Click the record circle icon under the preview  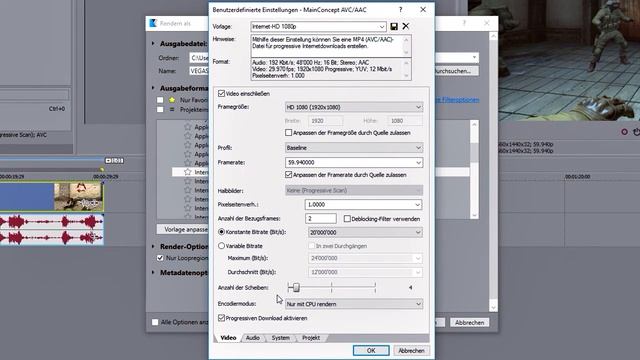(624, 132)
